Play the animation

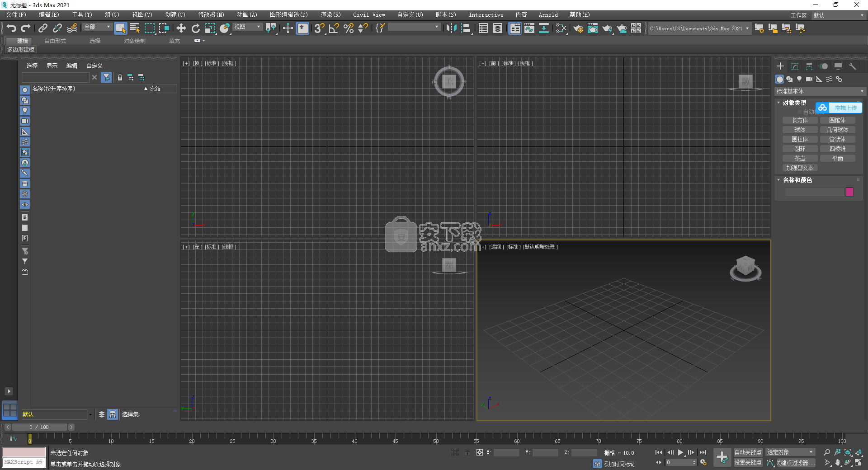(681, 452)
